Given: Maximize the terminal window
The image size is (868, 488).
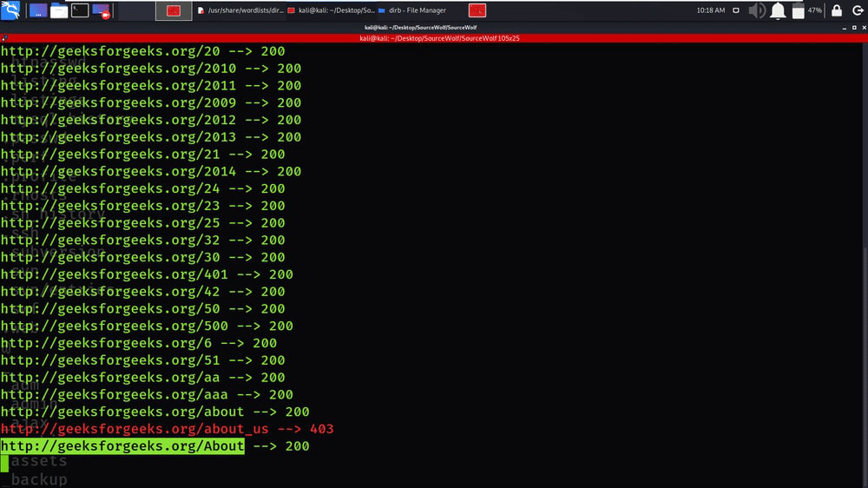Looking at the screenshot, I should coord(854,27).
